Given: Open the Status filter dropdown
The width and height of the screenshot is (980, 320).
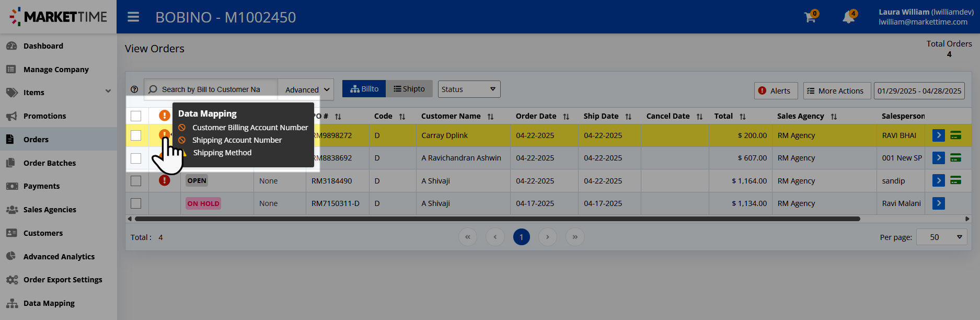Looking at the screenshot, I should (469, 89).
